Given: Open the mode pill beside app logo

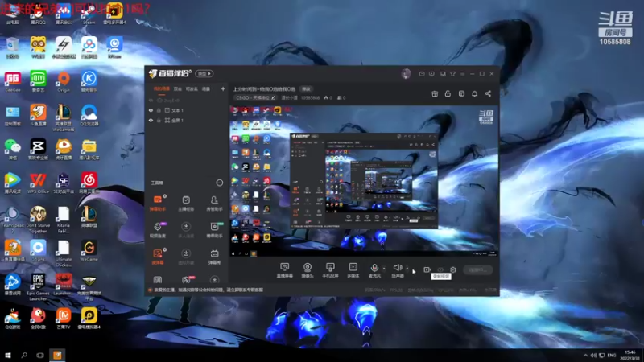Looking at the screenshot, I should click(x=204, y=73).
